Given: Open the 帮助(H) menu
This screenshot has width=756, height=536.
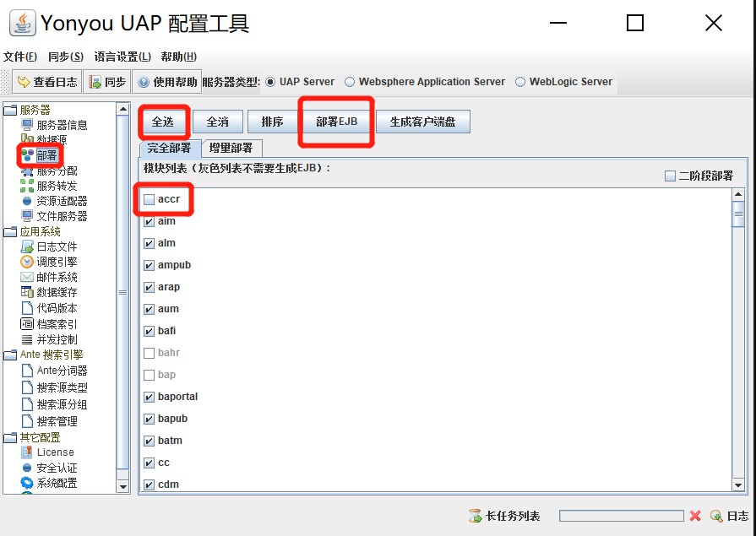Looking at the screenshot, I should [x=179, y=57].
